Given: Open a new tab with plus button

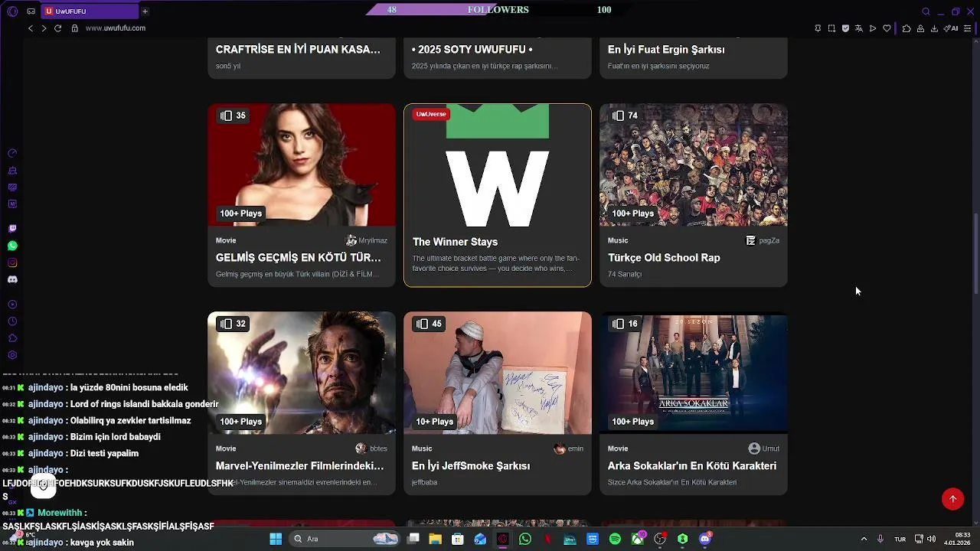Looking at the screenshot, I should [x=145, y=11].
